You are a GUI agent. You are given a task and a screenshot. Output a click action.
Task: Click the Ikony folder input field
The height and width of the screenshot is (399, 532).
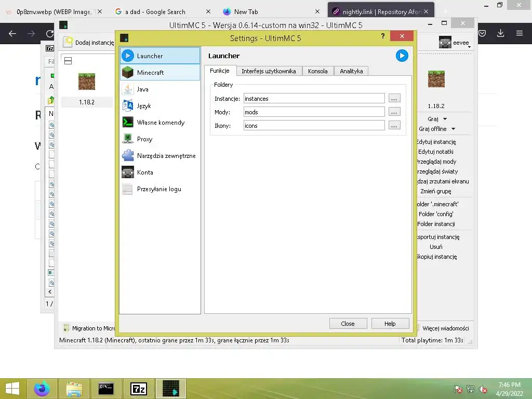click(314, 126)
